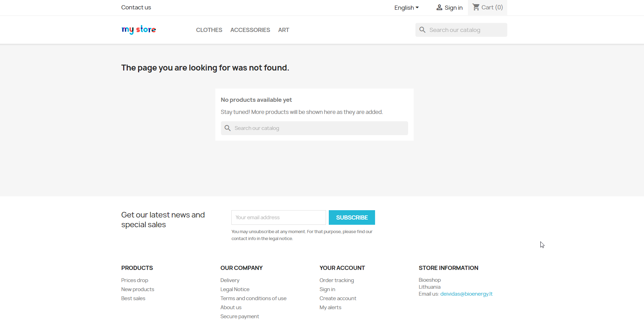This screenshot has height=321, width=644.
Task: Open the Legal Notice footer link
Action: (235, 289)
